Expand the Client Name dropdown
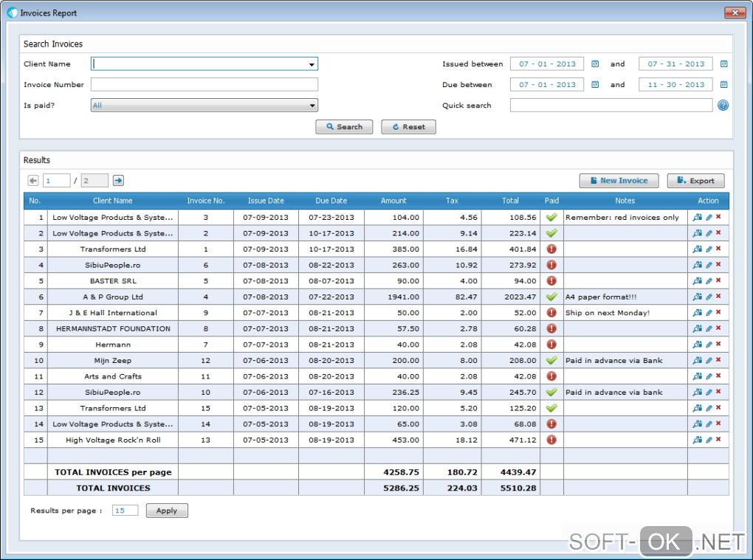 (x=312, y=64)
